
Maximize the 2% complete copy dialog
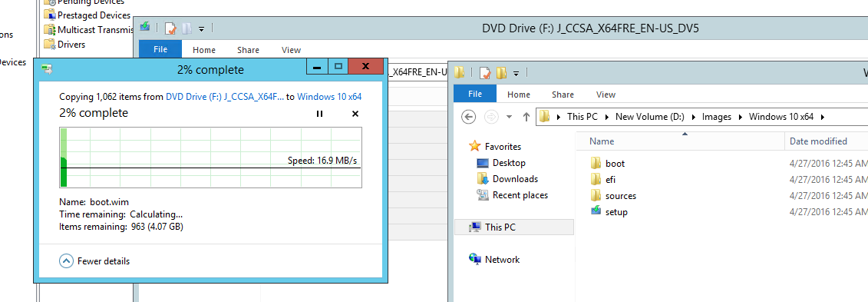tap(338, 67)
